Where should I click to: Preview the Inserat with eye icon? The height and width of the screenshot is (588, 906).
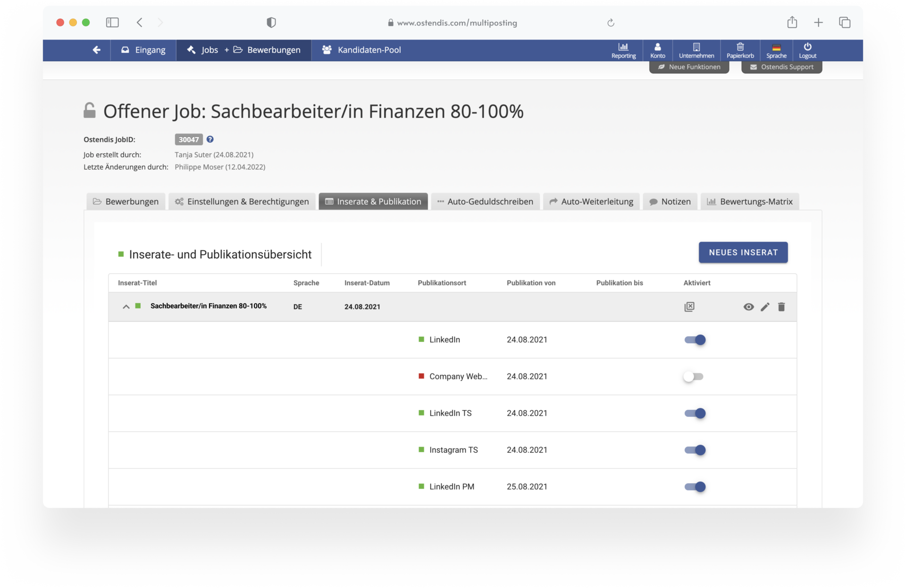748,306
